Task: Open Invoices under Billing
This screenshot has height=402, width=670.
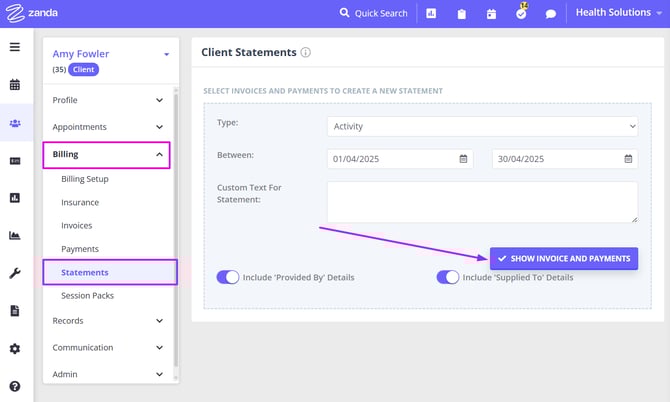Action: point(77,226)
